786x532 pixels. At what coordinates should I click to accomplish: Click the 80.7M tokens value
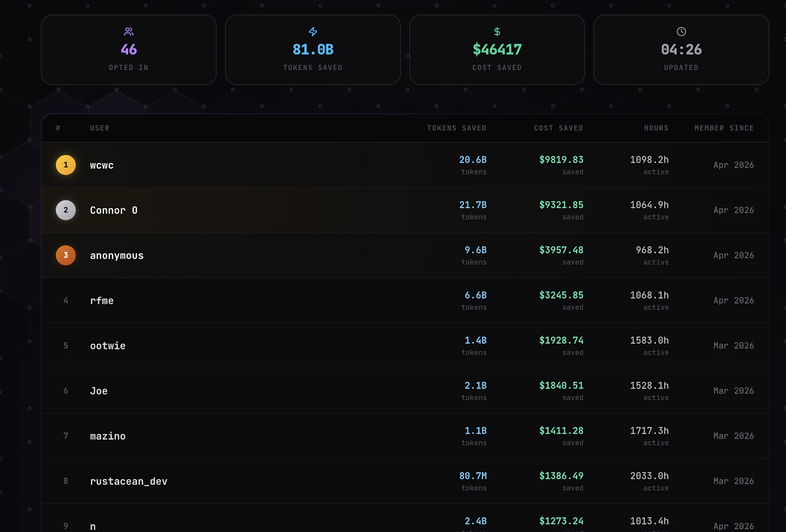(x=473, y=476)
